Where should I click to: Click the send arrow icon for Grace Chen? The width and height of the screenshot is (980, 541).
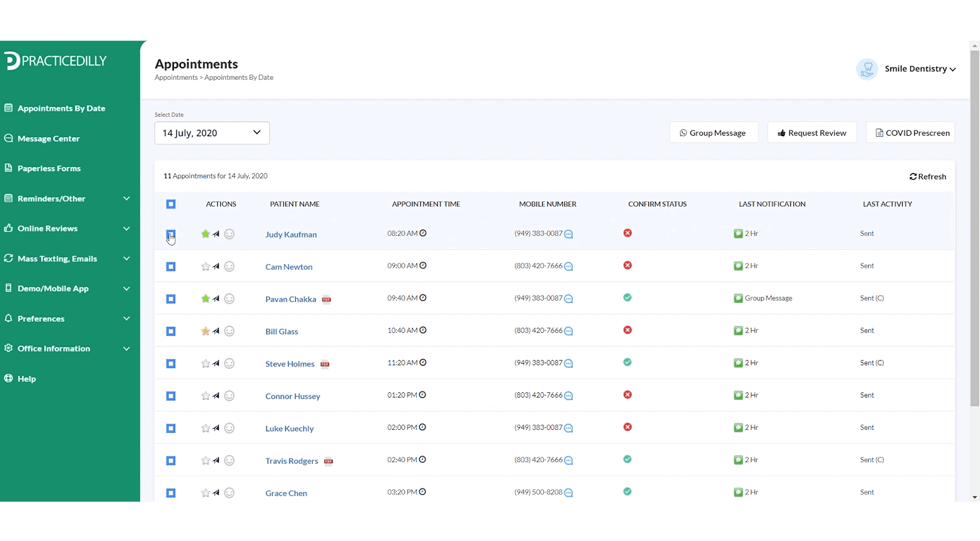point(216,493)
